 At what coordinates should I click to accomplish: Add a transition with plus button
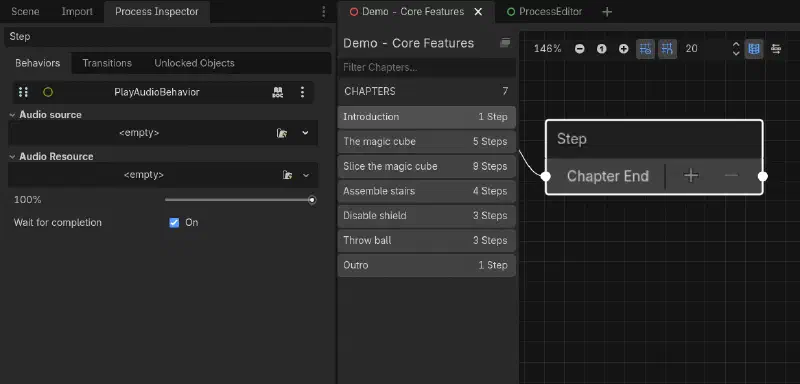691,175
